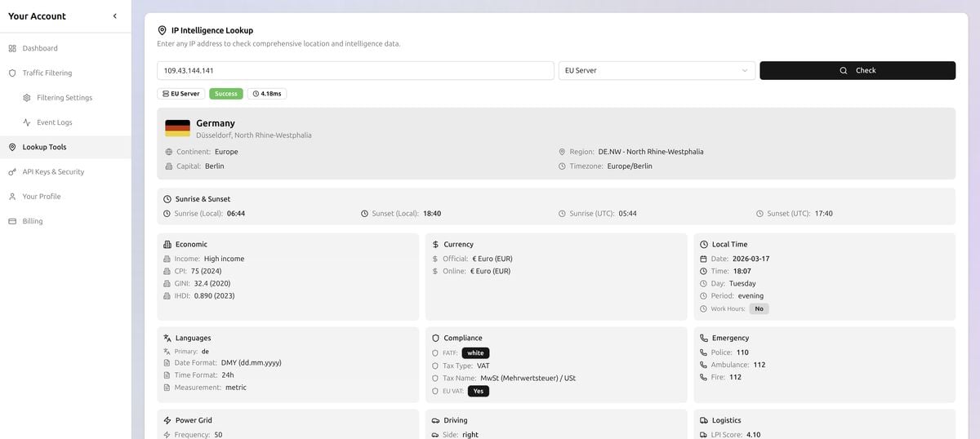Click the Police number 110
The image size is (980, 439).
(x=742, y=353)
